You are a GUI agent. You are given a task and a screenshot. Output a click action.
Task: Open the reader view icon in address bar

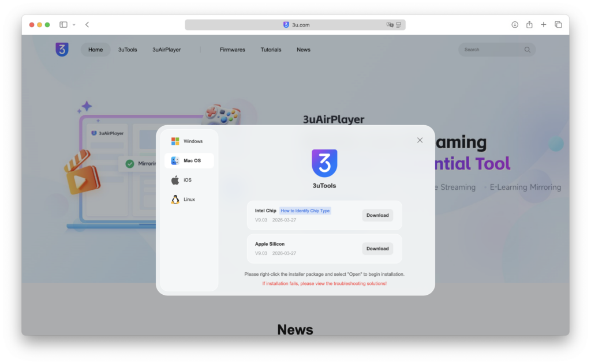[399, 25]
